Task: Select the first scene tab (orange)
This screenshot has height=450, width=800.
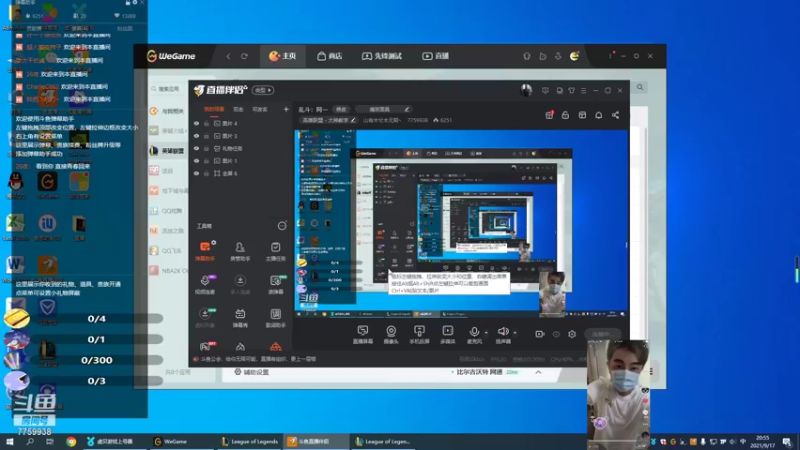Action: pos(214,109)
